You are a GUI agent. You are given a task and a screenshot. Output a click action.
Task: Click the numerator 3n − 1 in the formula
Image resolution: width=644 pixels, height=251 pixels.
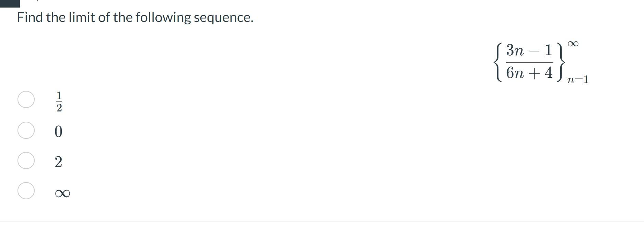pyautogui.click(x=529, y=50)
